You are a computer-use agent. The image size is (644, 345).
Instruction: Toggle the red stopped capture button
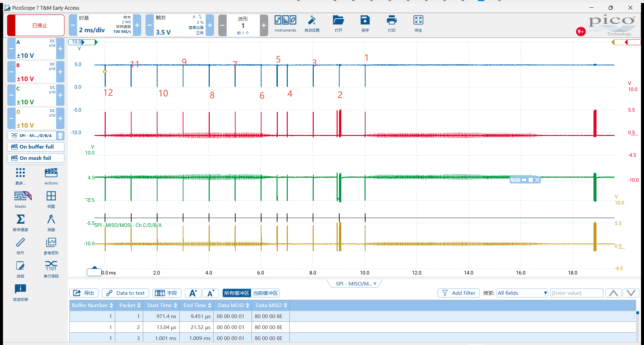click(x=36, y=25)
